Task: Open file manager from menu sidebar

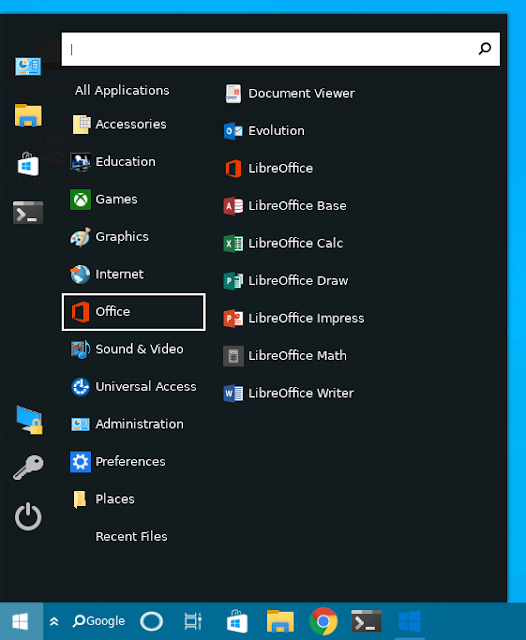Action: (28, 116)
